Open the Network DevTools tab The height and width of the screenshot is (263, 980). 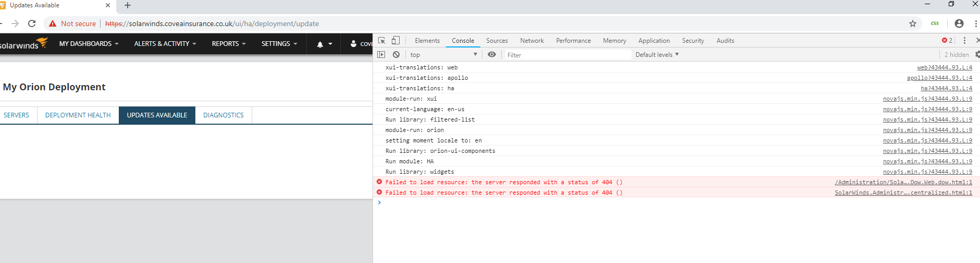(x=532, y=40)
